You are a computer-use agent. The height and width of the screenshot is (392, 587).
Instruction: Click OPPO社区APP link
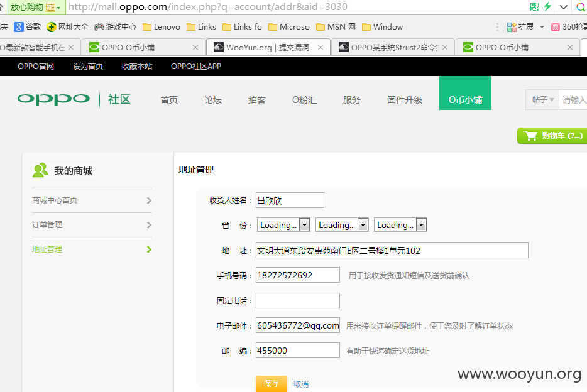click(196, 66)
